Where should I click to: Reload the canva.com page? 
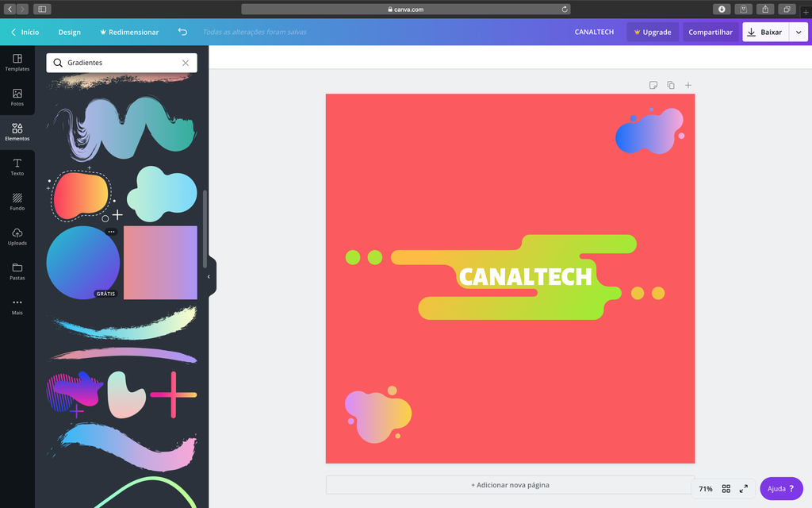(x=565, y=10)
